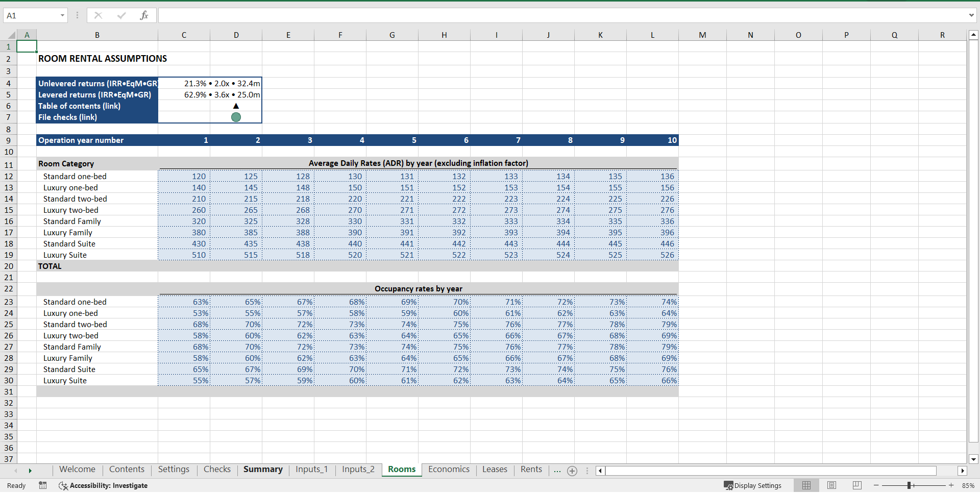Switch to the Contents sheet tab

127,470
